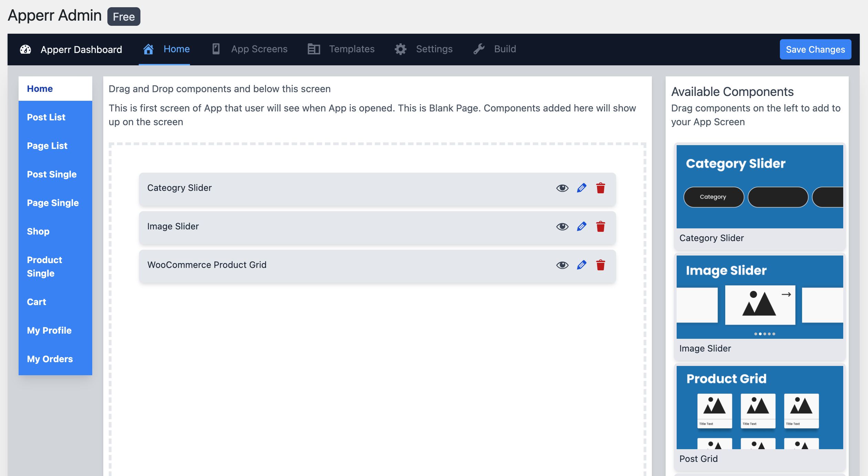Hide the WooCommerce Product Grid component
Viewport: 868px width, 476px height.
[562, 265]
